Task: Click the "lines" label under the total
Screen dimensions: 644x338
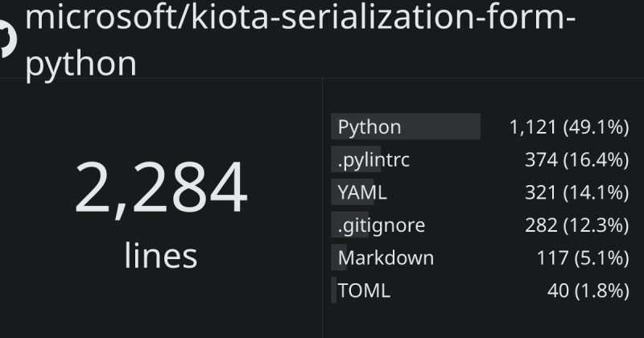Action: 161,255
